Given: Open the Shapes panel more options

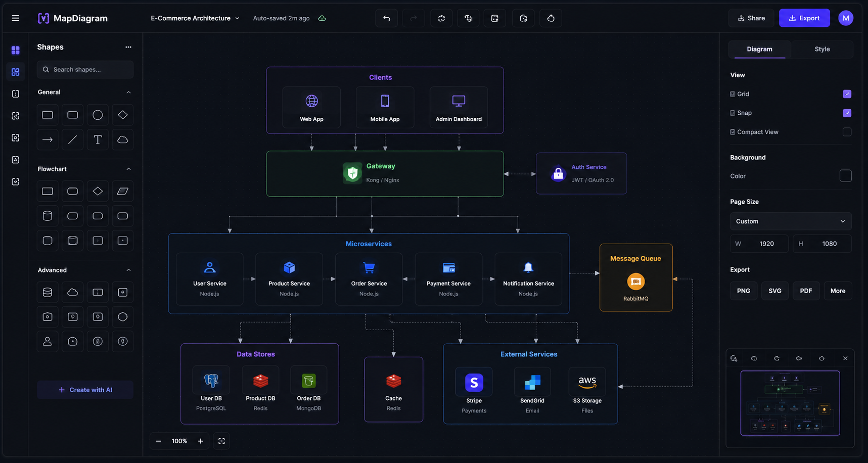Looking at the screenshot, I should [x=128, y=47].
